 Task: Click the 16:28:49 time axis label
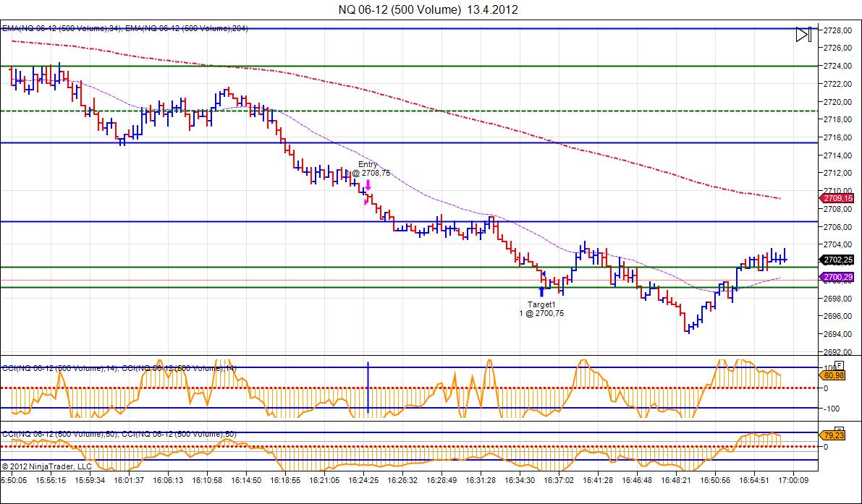[x=441, y=480]
